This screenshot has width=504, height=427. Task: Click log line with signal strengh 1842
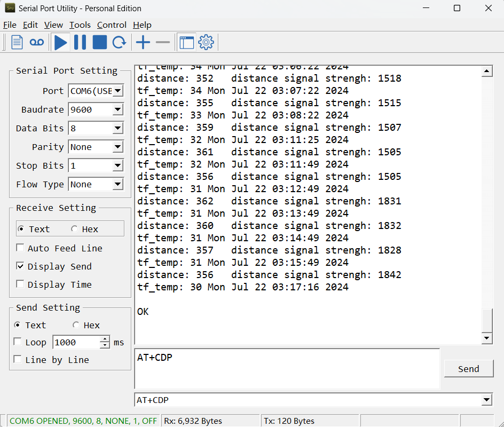[x=270, y=275]
